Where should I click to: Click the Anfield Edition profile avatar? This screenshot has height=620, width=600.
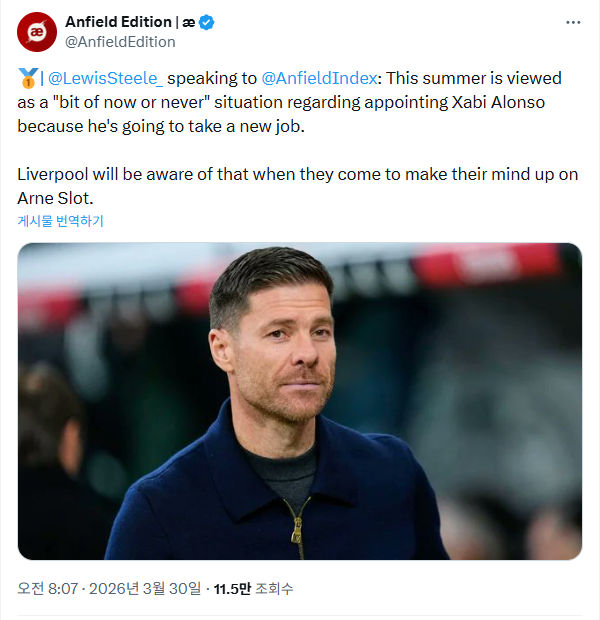coord(37,32)
